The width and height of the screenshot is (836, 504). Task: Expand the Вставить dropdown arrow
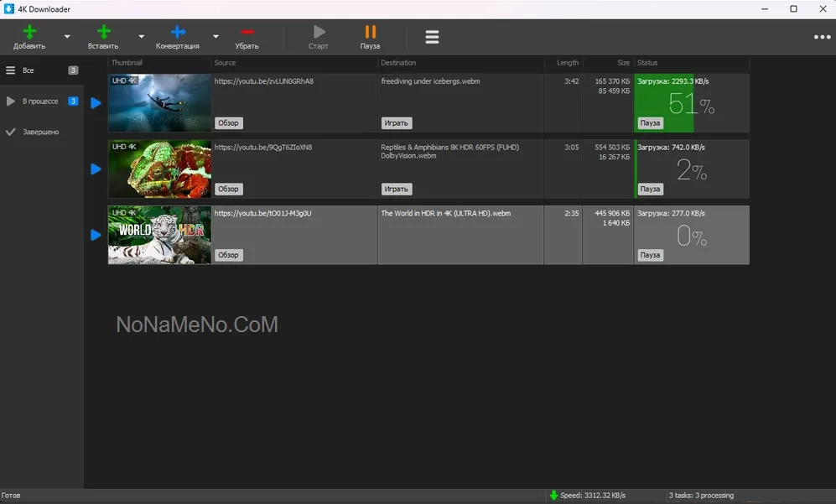click(141, 37)
